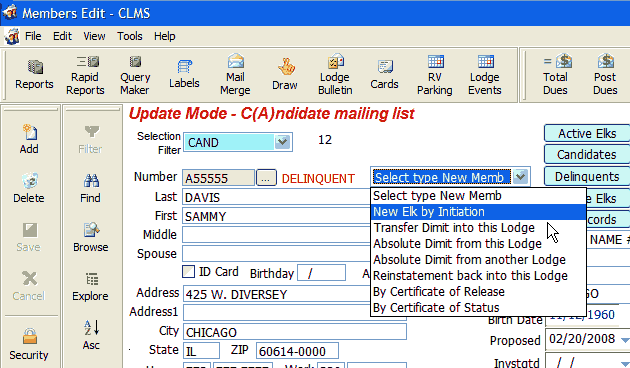
Task: Click the Active Elks button
Action: tap(587, 133)
